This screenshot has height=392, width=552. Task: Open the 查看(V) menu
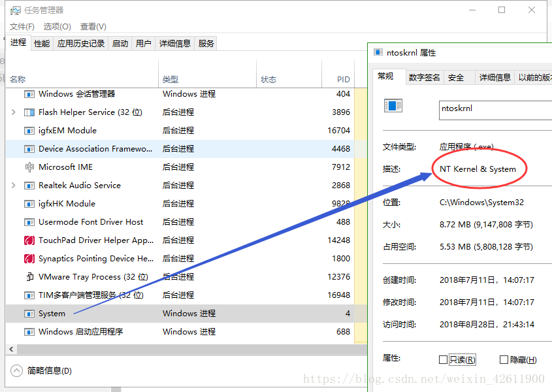point(93,27)
